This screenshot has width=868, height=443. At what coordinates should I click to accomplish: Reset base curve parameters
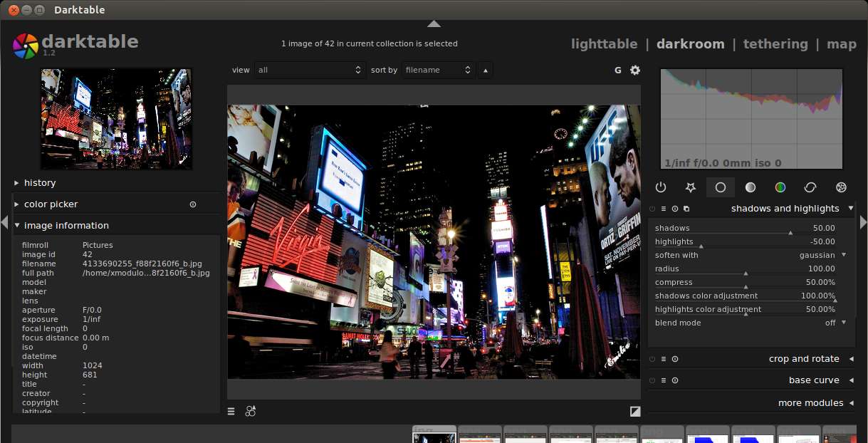[674, 380]
